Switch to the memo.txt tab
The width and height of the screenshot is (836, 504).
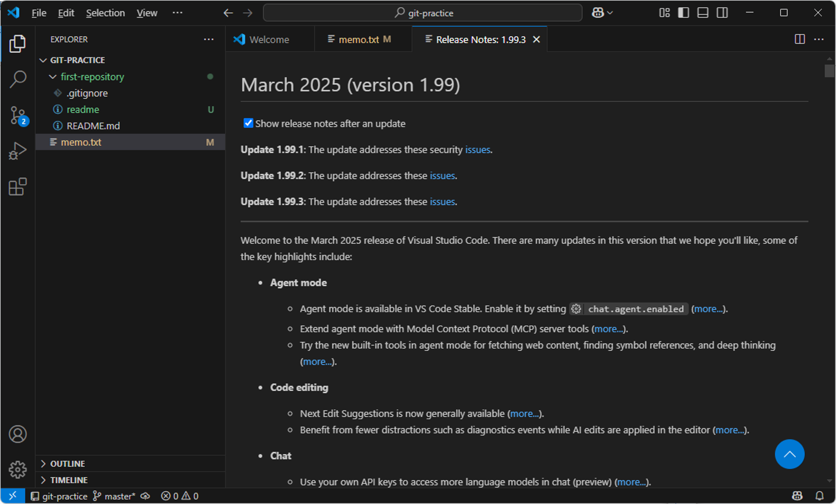pyautogui.click(x=358, y=39)
